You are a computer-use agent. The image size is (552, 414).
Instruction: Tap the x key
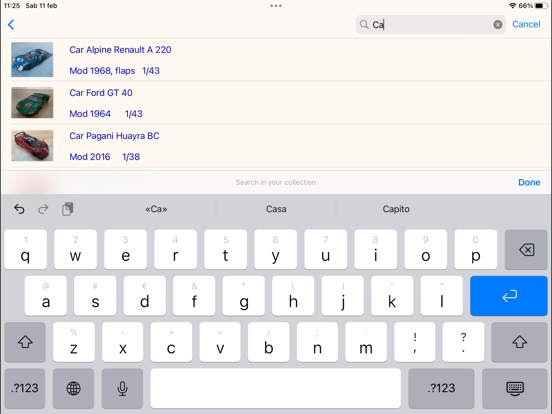123,342
